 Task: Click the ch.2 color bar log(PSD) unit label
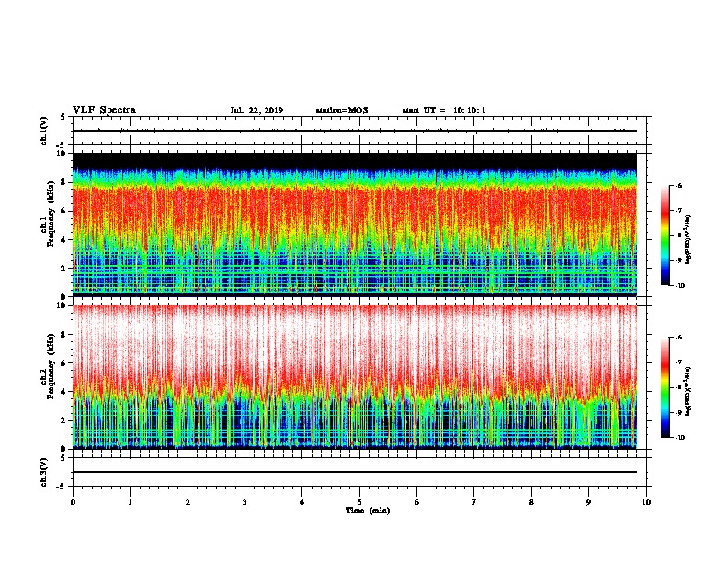[x=688, y=391]
